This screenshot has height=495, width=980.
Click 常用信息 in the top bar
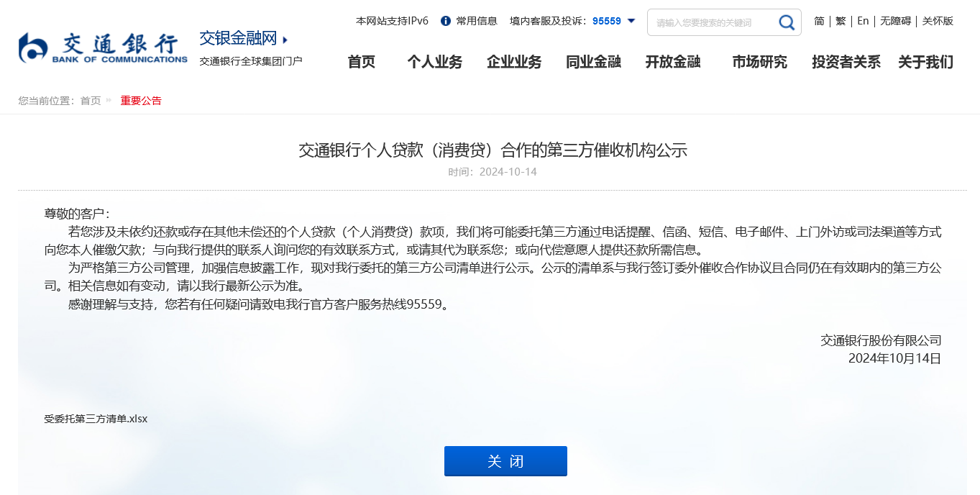point(477,21)
